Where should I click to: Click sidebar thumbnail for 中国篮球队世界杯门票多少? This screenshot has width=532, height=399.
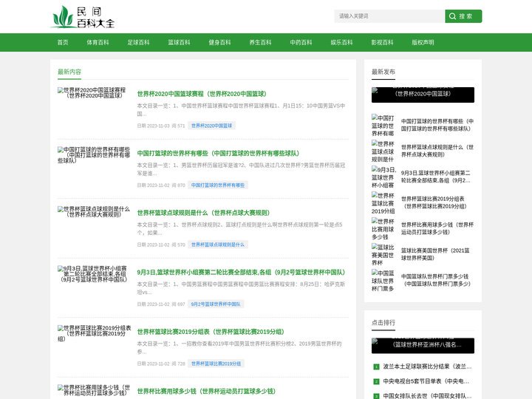click(x=383, y=280)
